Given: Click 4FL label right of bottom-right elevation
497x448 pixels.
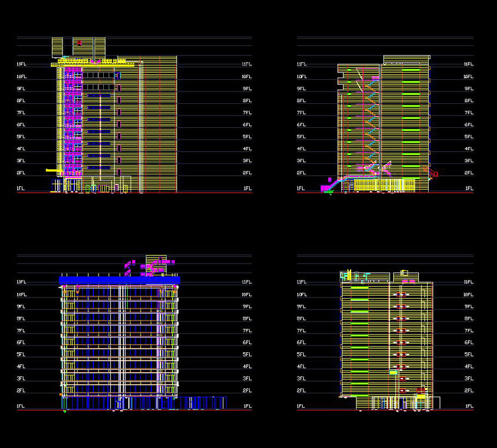Looking at the screenshot, I should (x=469, y=366).
